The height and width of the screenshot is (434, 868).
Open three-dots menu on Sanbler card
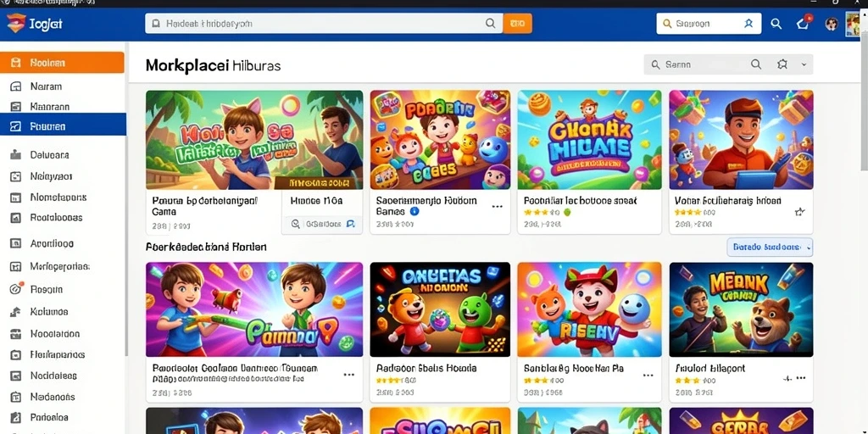[x=648, y=375]
